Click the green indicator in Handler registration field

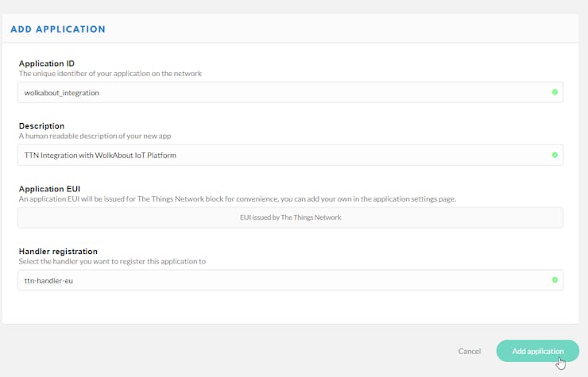tap(555, 280)
